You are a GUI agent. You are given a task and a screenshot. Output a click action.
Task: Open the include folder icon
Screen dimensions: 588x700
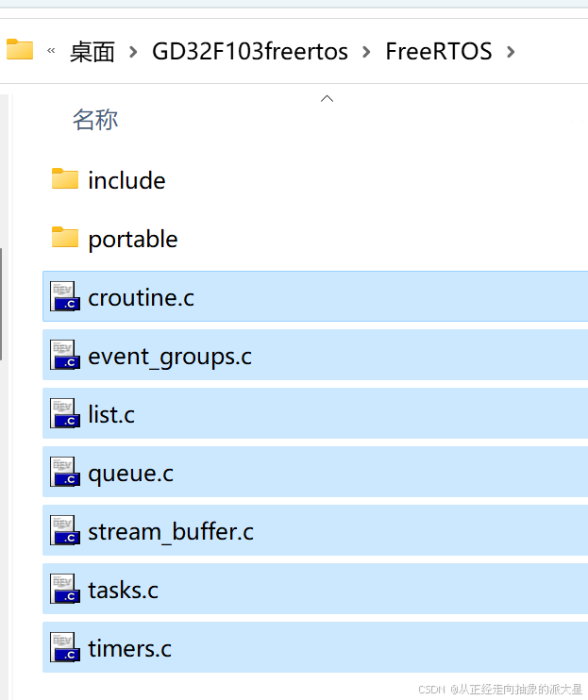pyautogui.click(x=65, y=178)
